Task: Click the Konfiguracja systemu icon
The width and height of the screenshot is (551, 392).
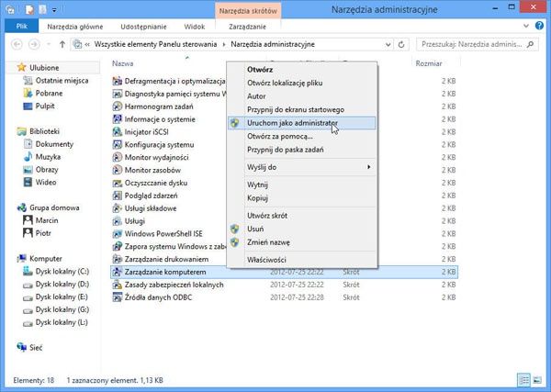Action: tap(117, 145)
